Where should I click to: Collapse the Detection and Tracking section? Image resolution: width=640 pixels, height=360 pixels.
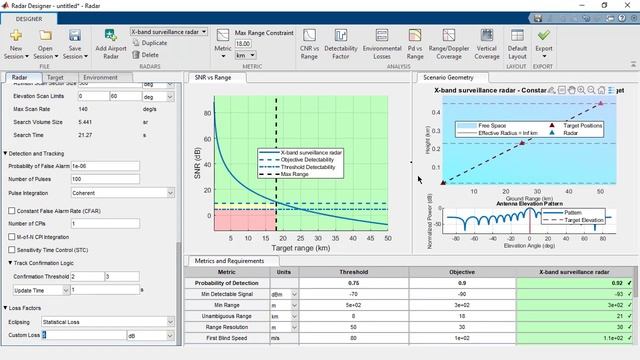point(6,153)
